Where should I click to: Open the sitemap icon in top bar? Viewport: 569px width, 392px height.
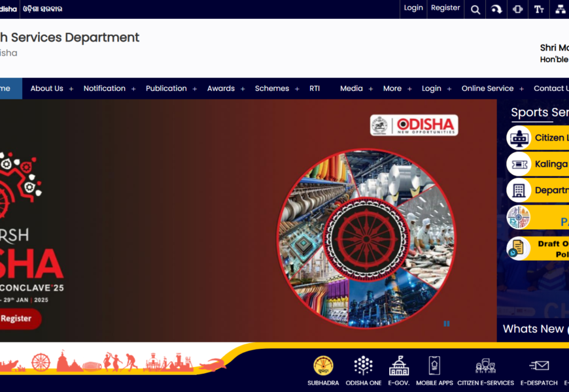click(560, 9)
